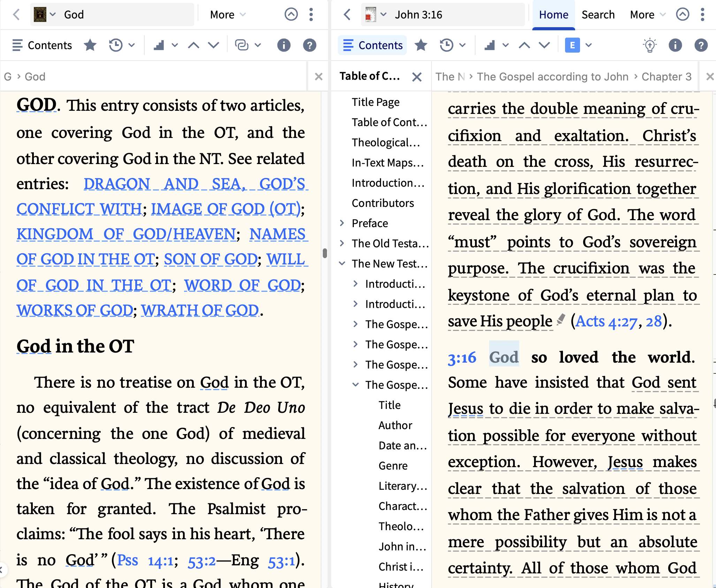The width and height of the screenshot is (716, 588).
Task: Expand the Preface node
Action: 342,223
